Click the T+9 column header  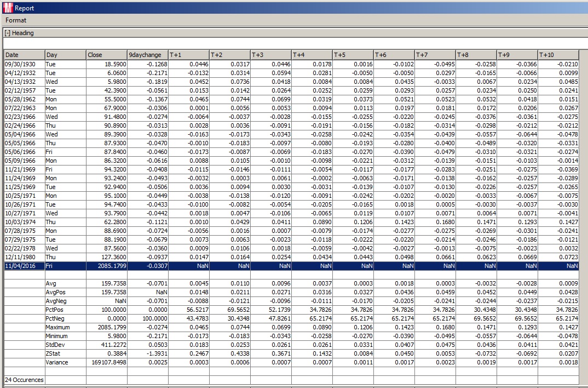pos(517,55)
